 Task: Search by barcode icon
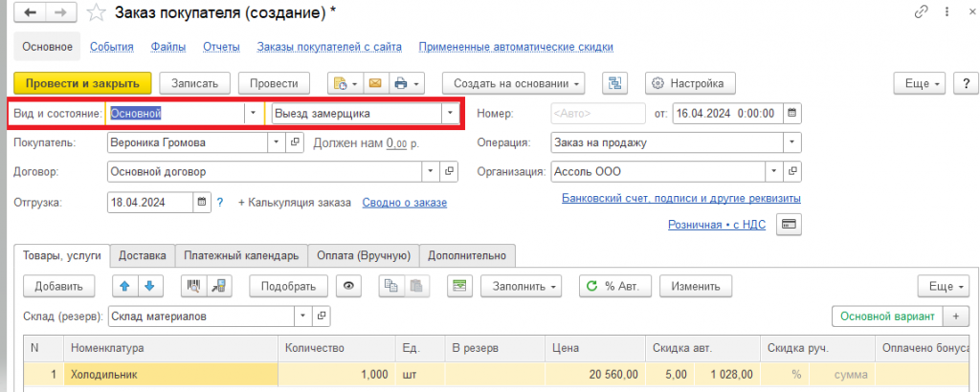click(193, 287)
